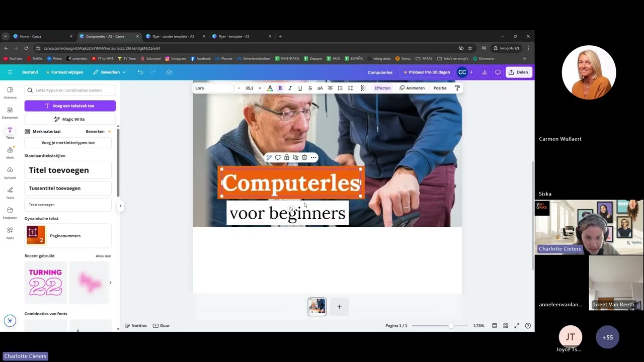644x362 pixels.
Task: Open the Elementen panel in sidebar
Action: pyautogui.click(x=10, y=113)
